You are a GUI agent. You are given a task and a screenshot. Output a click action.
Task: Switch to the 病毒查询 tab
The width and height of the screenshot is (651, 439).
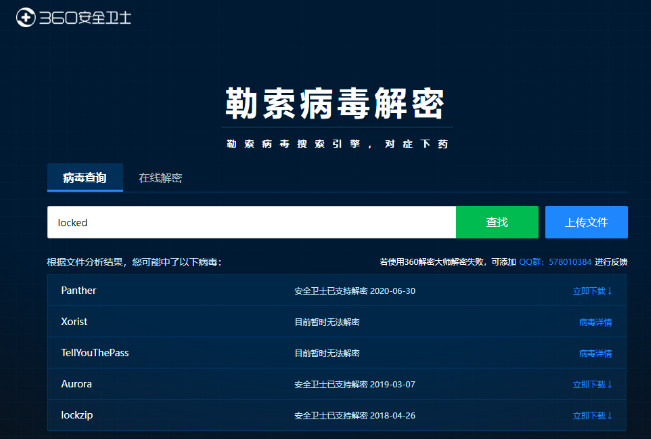point(84,178)
